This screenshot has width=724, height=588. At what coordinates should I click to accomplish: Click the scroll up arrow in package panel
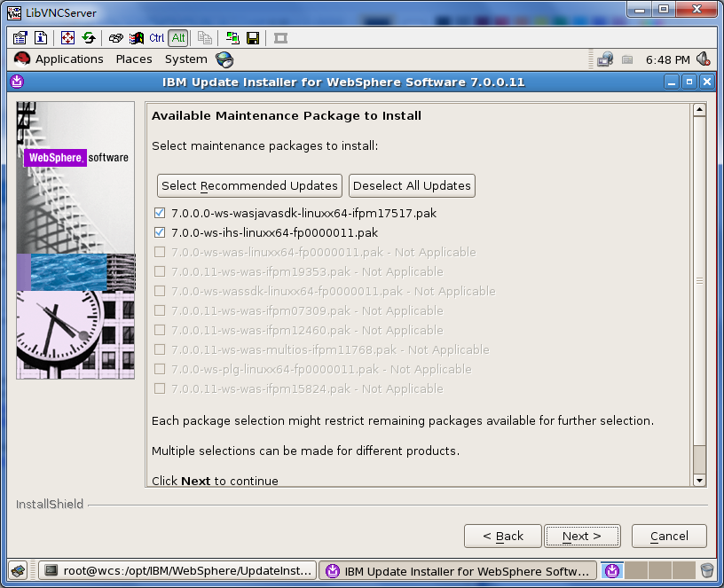[x=699, y=110]
